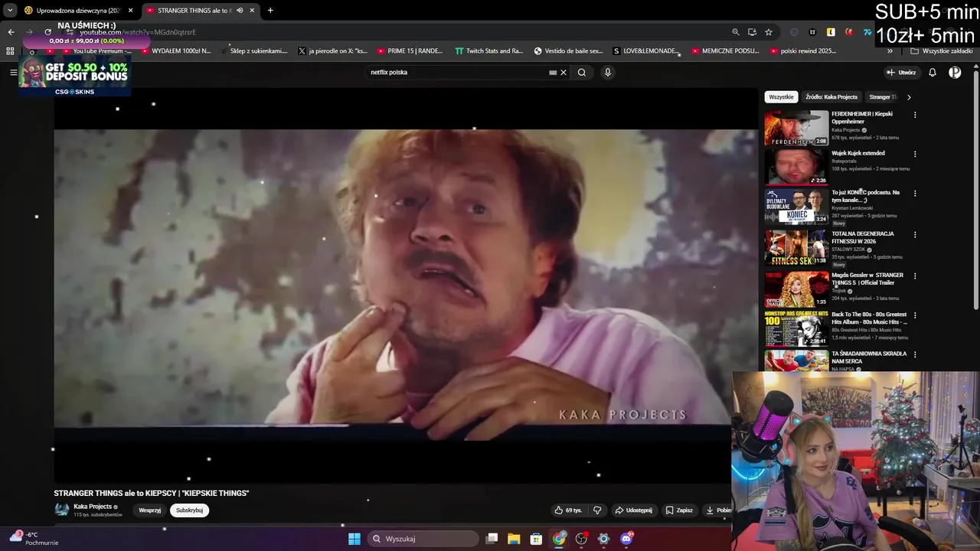
Task: Open the Magda Gessler STRANGER THINGS 5 title
Action: coord(867,279)
